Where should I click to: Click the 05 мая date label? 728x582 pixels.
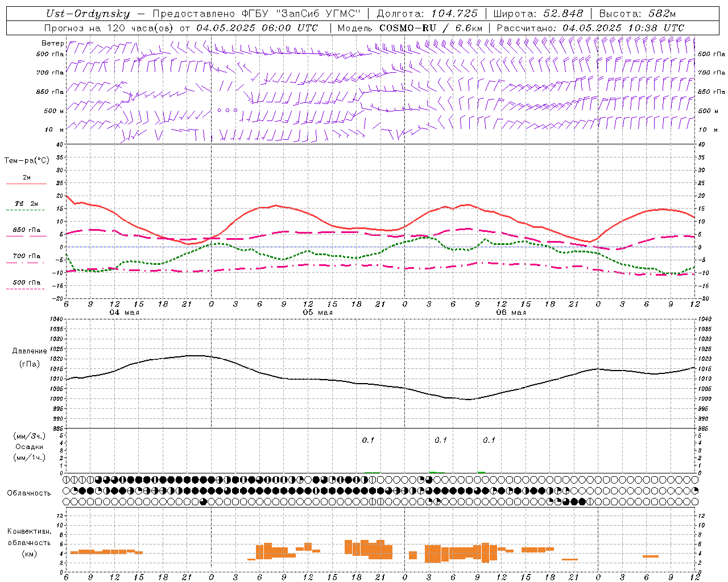[318, 313]
